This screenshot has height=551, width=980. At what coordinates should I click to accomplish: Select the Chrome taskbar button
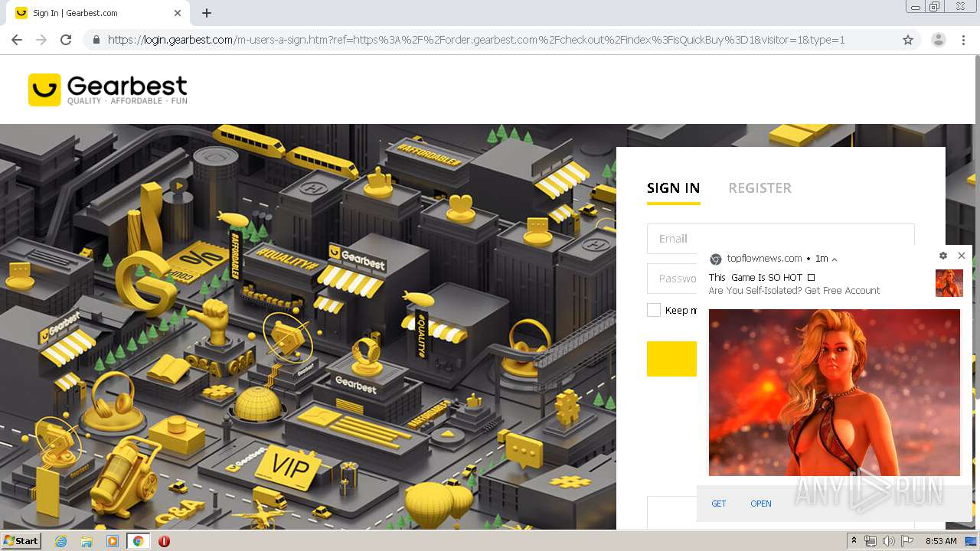coord(139,541)
